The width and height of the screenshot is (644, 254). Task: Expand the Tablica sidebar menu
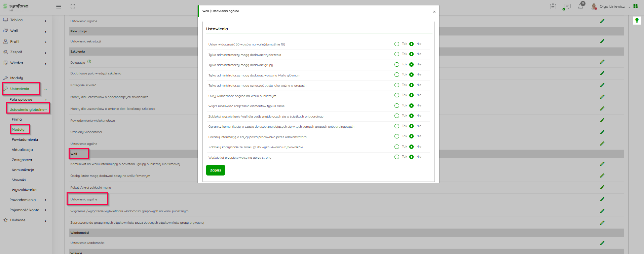25,20
